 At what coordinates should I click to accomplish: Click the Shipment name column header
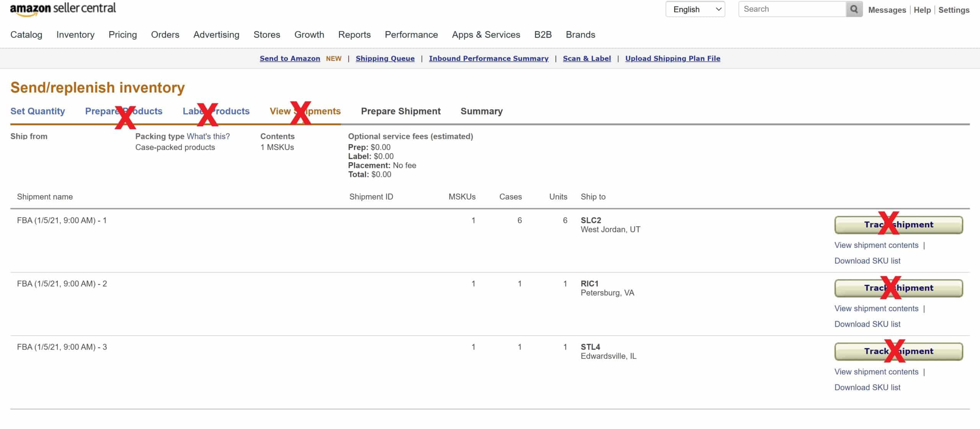coord(45,197)
